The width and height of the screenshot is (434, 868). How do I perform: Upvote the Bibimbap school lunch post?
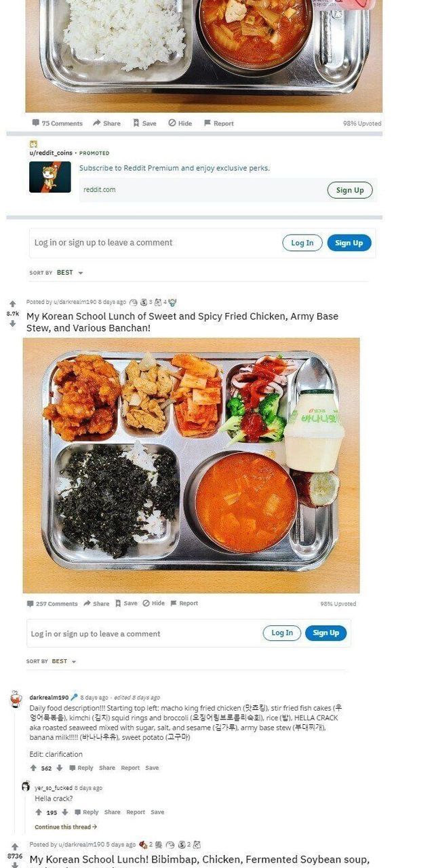(14, 847)
